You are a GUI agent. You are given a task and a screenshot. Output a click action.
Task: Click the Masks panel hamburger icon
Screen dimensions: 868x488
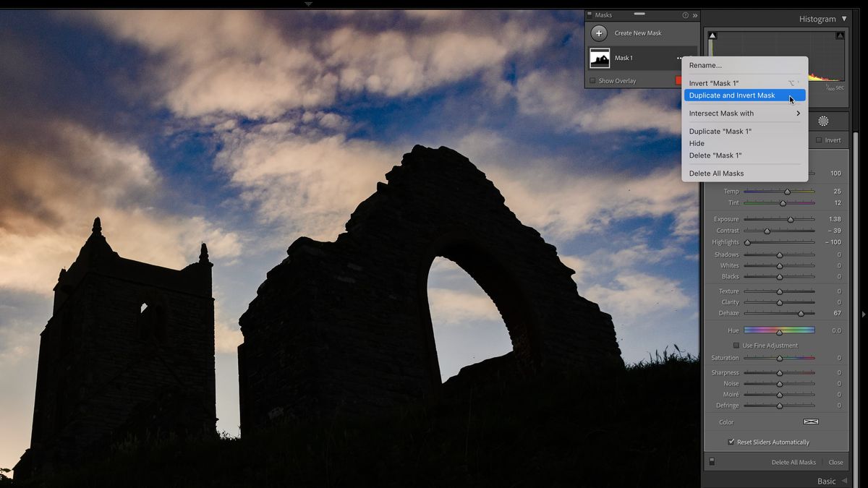click(589, 14)
